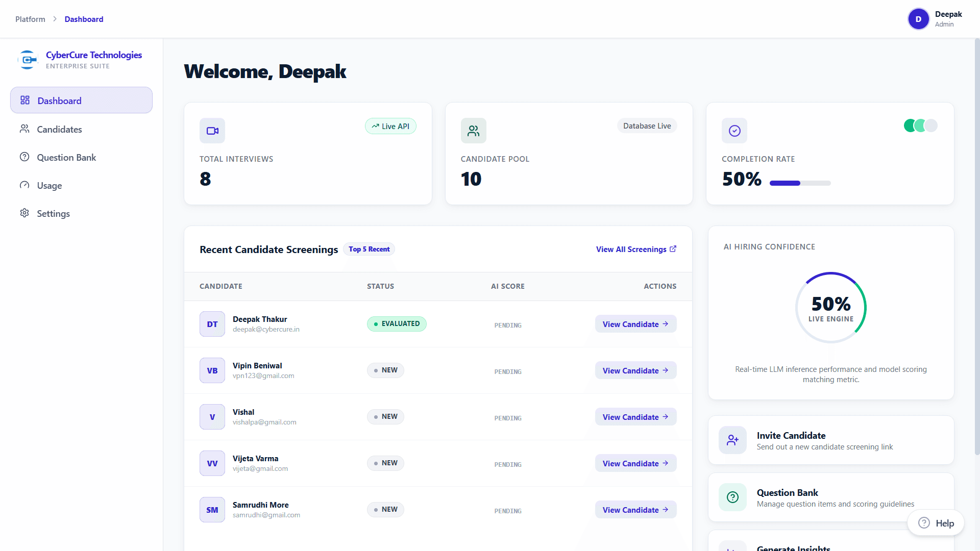View Candidate for Vipin Beniwal
Image resolution: width=980 pixels, height=551 pixels.
point(635,370)
